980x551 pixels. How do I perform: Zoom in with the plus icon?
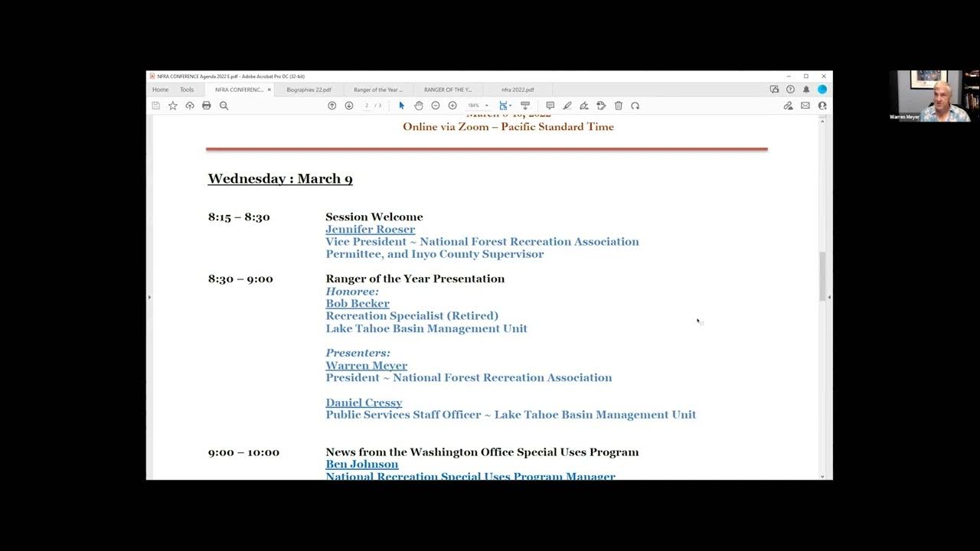click(452, 106)
